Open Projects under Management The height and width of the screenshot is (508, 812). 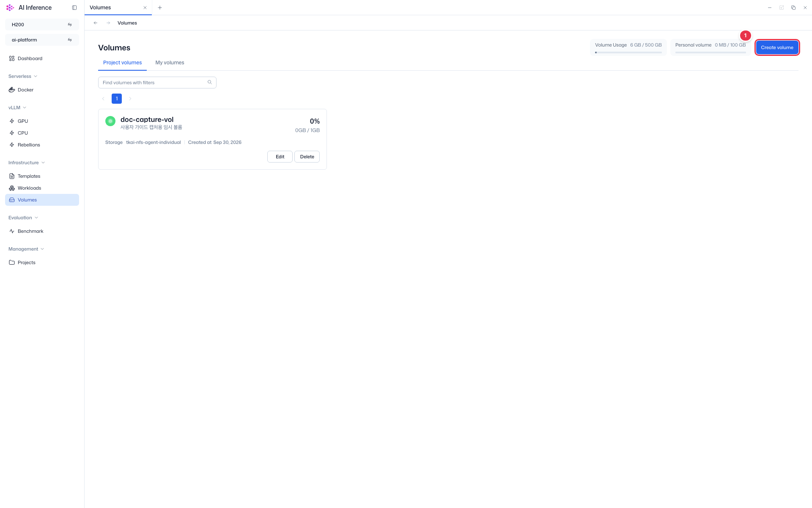pos(42,262)
